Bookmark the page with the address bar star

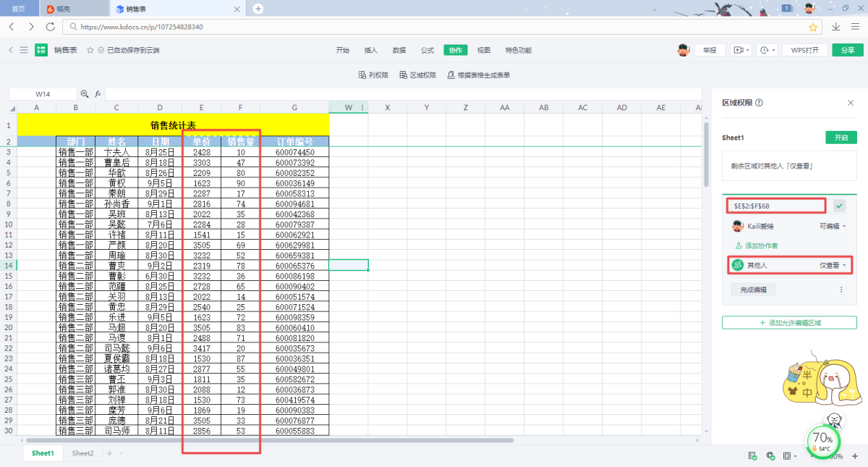813,27
